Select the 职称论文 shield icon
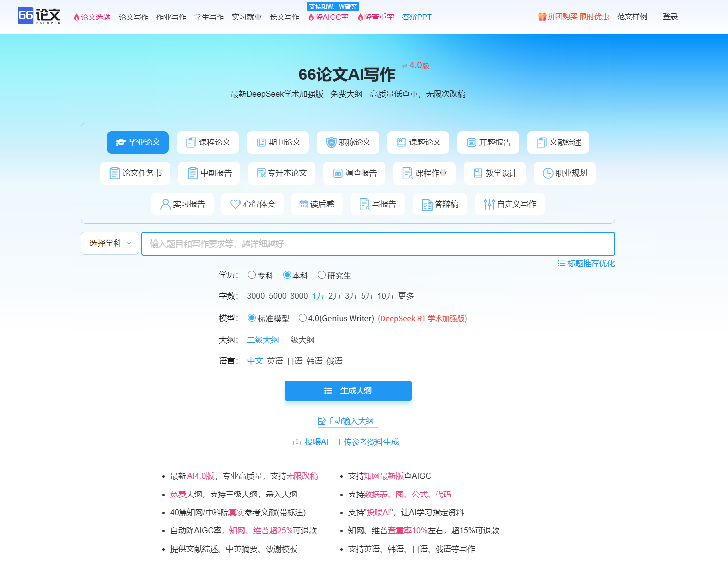 pos(331,142)
